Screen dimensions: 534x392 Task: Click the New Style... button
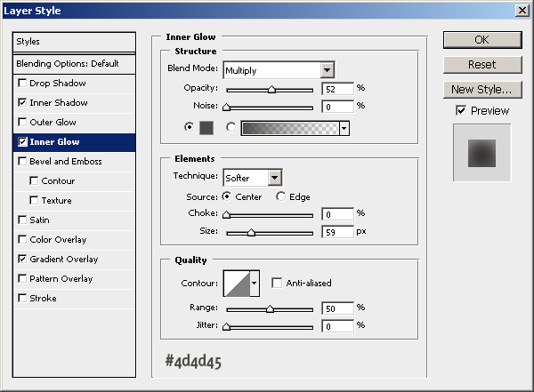point(482,90)
